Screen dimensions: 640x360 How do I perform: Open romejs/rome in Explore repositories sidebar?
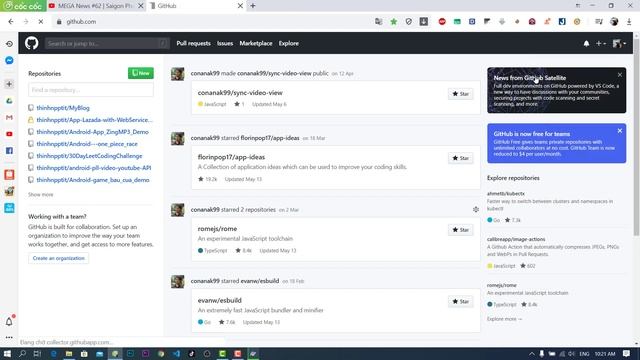click(x=502, y=285)
